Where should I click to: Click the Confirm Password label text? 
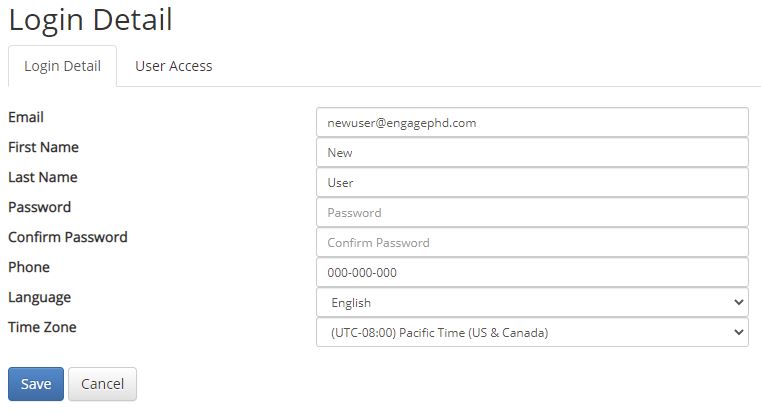point(68,237)
